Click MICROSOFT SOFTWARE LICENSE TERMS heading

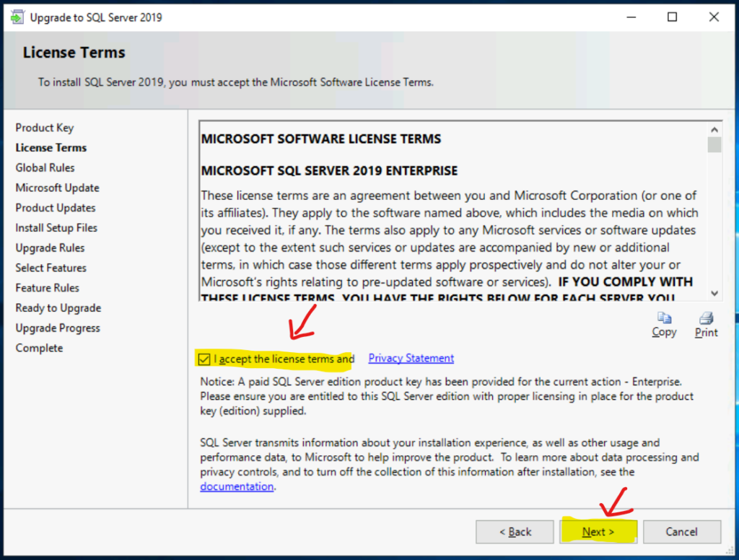(x=321, y=139)
